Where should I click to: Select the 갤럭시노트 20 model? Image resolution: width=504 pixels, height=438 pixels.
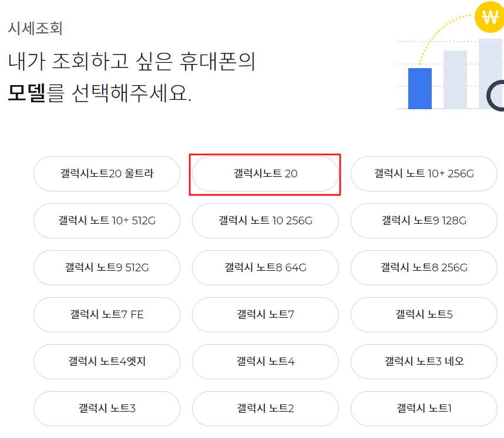point(265,174)
